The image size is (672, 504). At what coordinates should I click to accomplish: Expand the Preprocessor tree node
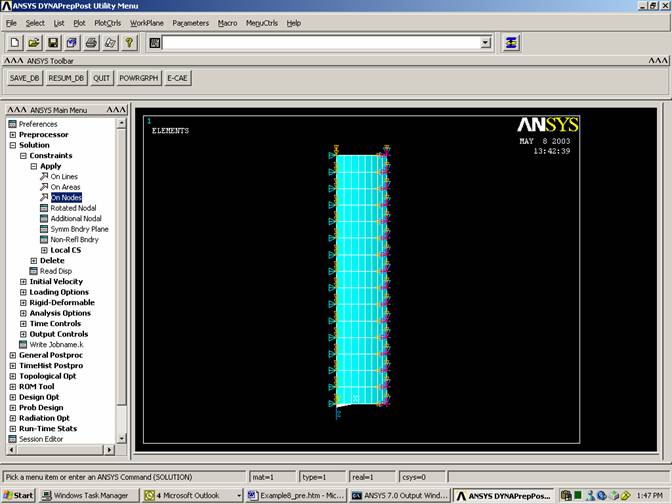pyautogui.click(x=13, y=135)
